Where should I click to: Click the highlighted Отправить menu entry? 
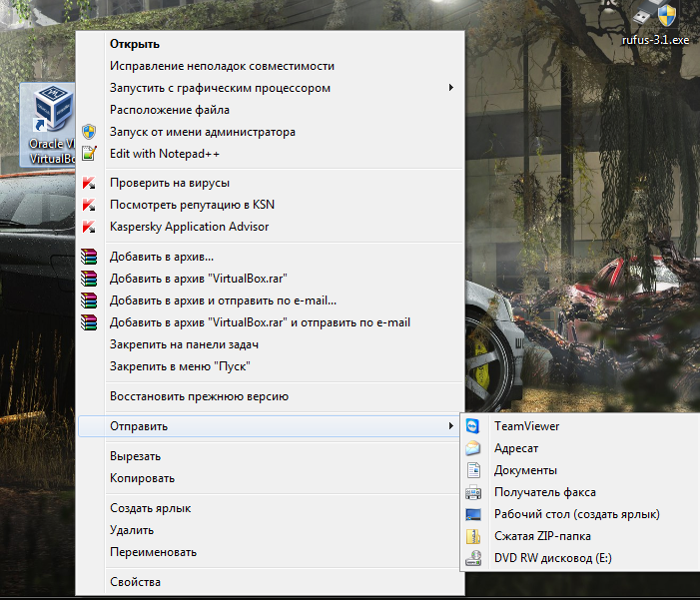click(269, 426)
